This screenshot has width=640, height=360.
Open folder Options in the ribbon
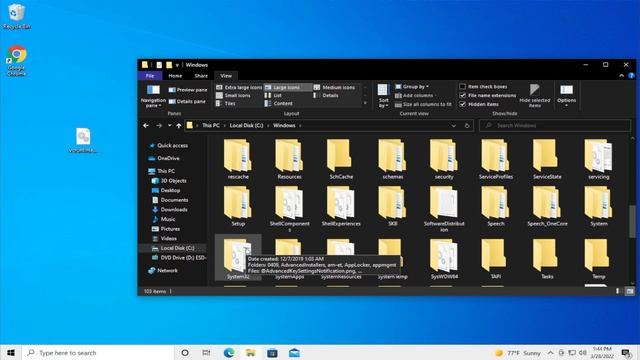pyautogui.click(x=567, y=96)
